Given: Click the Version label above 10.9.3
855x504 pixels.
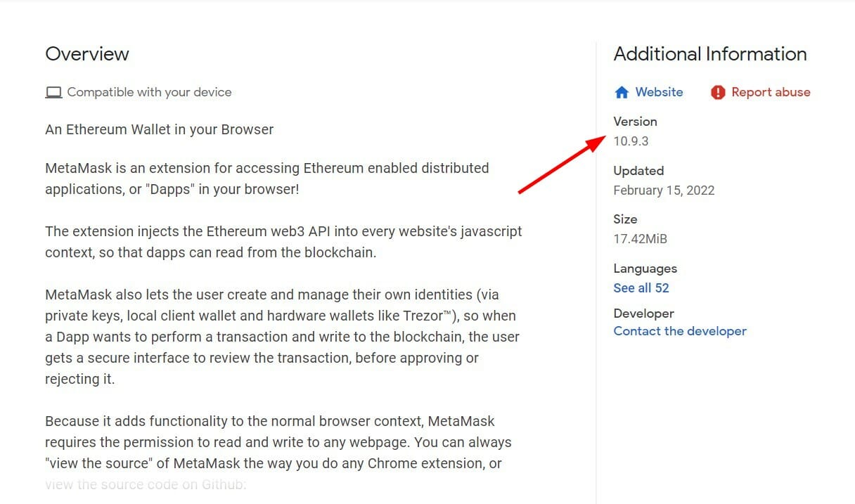Looking at the screenshot, I should tap(635, 121).
